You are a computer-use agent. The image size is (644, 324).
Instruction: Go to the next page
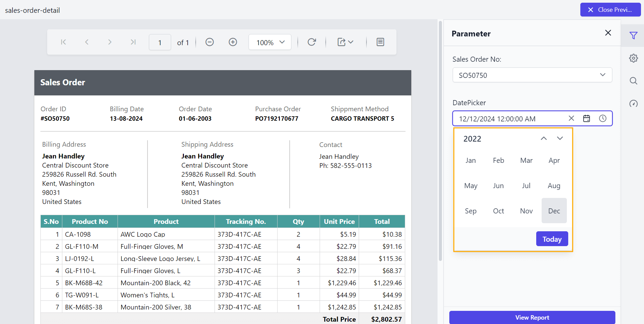tap(110, 42)
